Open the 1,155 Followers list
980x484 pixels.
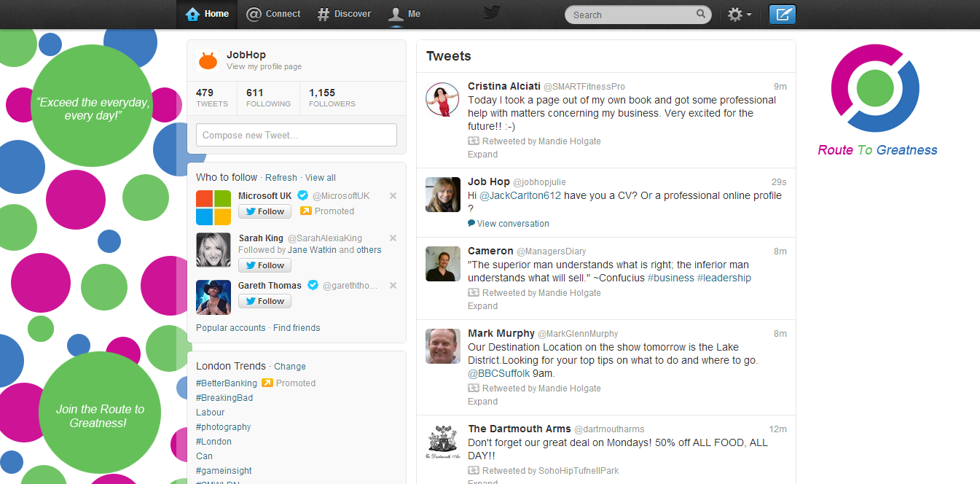(332, 98)
